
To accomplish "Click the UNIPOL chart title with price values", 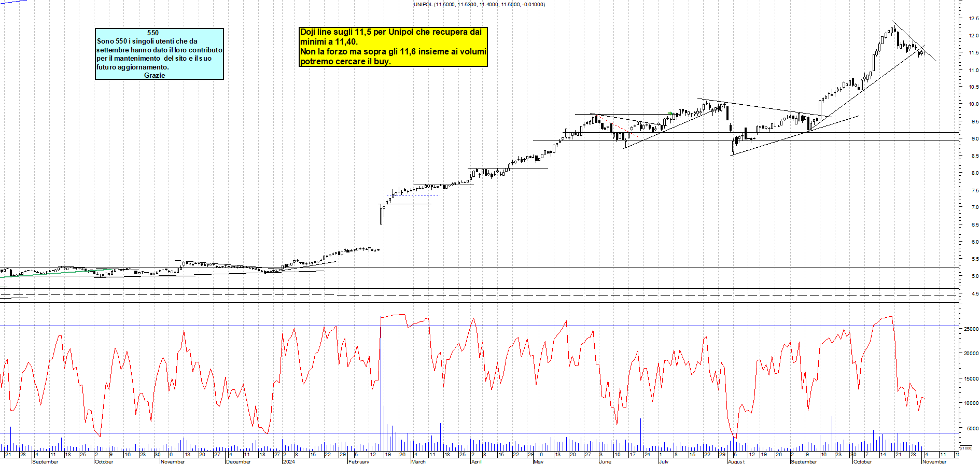I will click(x=479, y=4).
